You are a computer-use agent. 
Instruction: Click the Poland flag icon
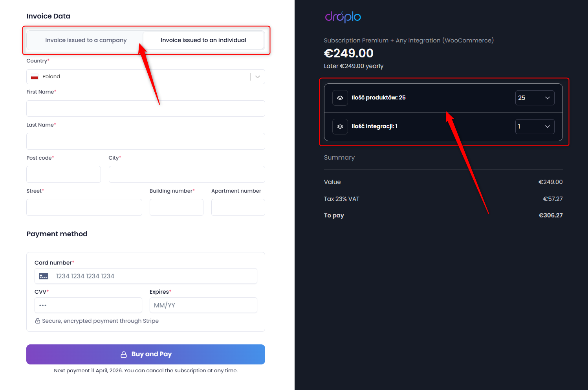click(35, 77)
